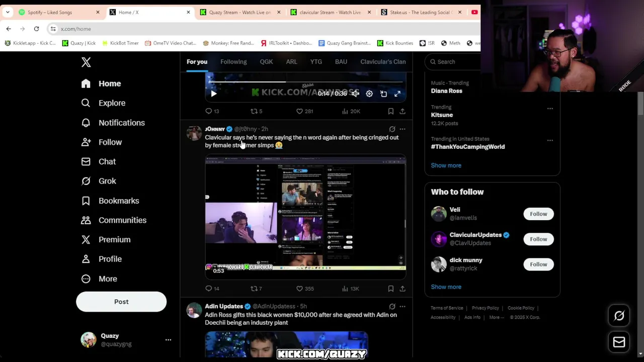Click Grok icon on JOHNNY's post

[x=392, y=129]
